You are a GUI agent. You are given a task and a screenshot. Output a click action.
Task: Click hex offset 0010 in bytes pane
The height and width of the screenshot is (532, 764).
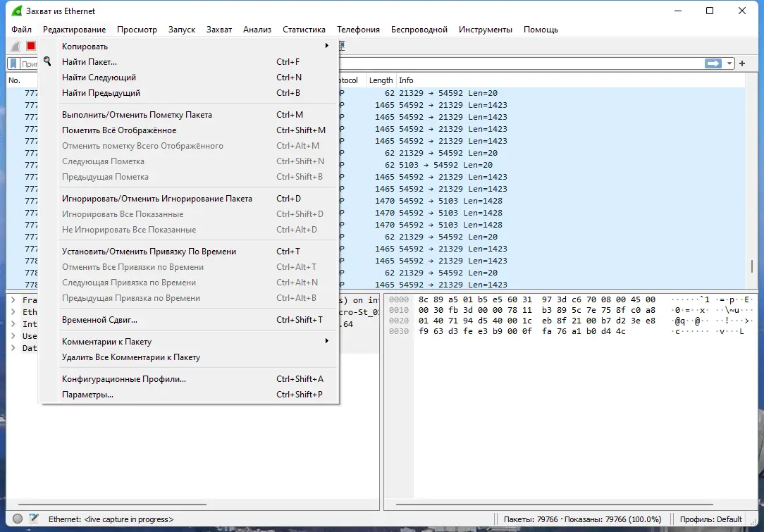tap(399, 310)
